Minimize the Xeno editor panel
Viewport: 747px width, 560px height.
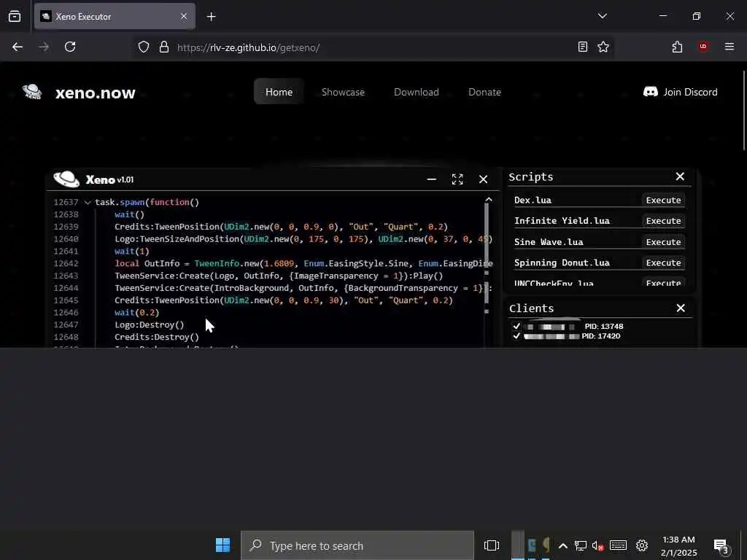[432, 179]
